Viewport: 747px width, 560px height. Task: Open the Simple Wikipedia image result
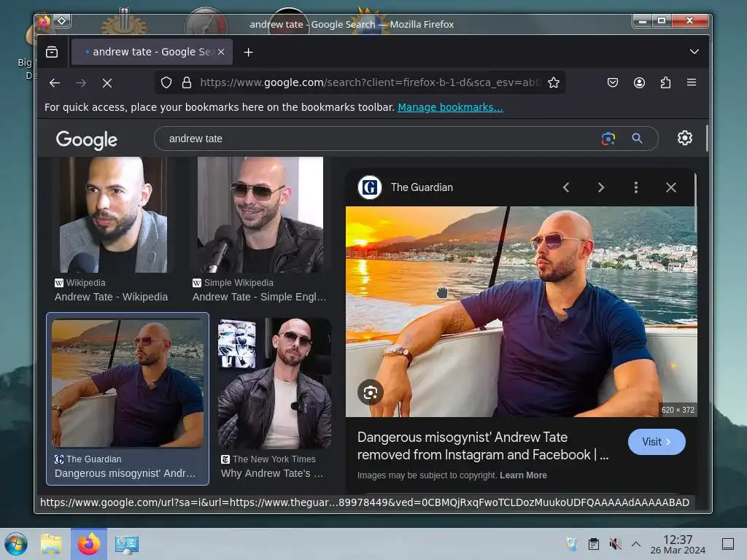[260, 215]
